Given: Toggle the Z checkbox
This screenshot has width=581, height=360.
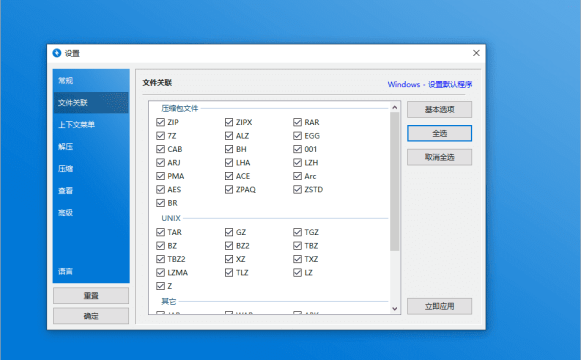Looking at the screenshot, I should 160,286.
